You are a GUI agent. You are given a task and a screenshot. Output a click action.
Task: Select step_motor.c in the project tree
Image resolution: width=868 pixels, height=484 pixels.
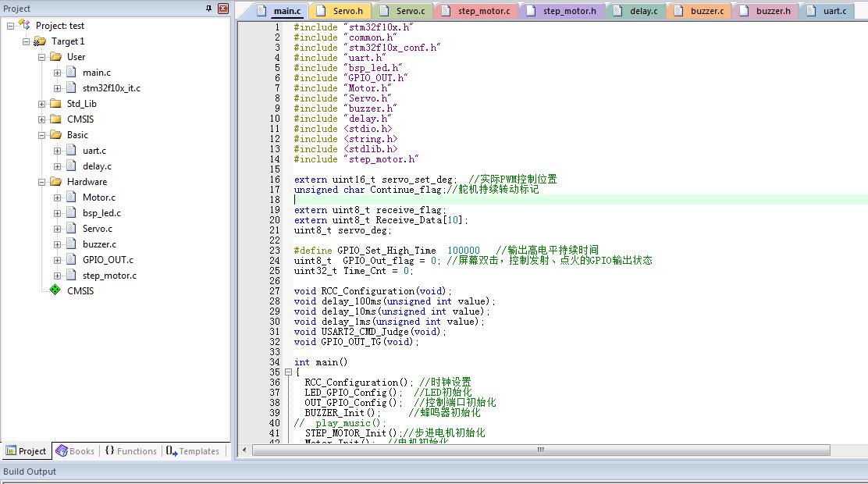(x=109, y=276)
